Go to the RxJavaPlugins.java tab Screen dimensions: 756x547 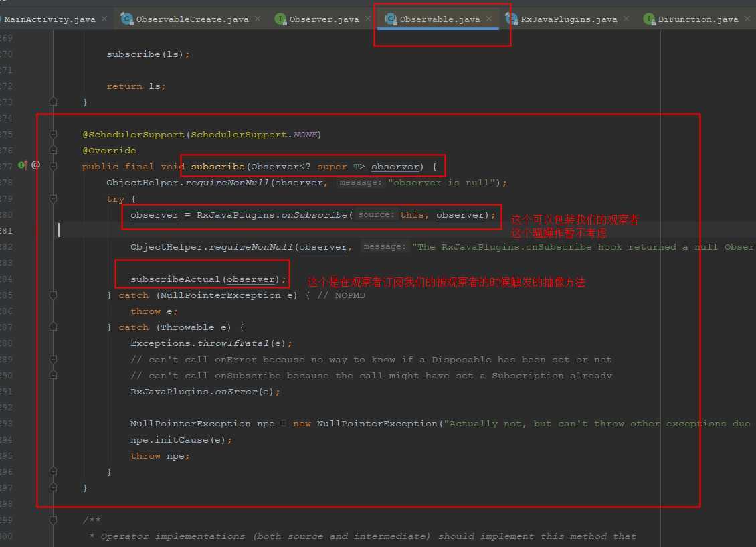click(x=569, y=19)
